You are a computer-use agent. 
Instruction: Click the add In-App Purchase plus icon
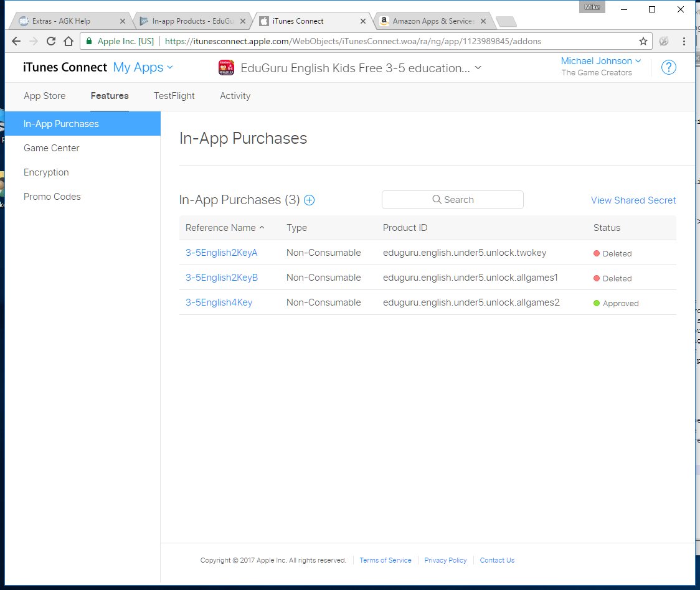coord(309,200)
